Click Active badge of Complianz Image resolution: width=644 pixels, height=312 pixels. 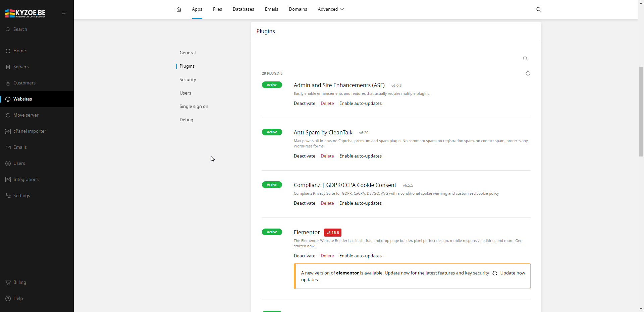(272, 185)
